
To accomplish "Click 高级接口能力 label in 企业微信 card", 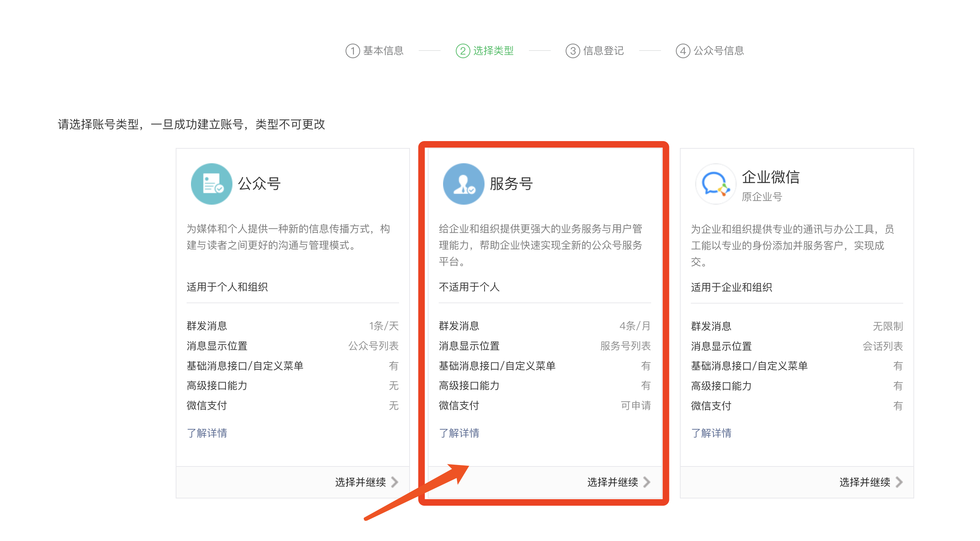I will 721,386.
